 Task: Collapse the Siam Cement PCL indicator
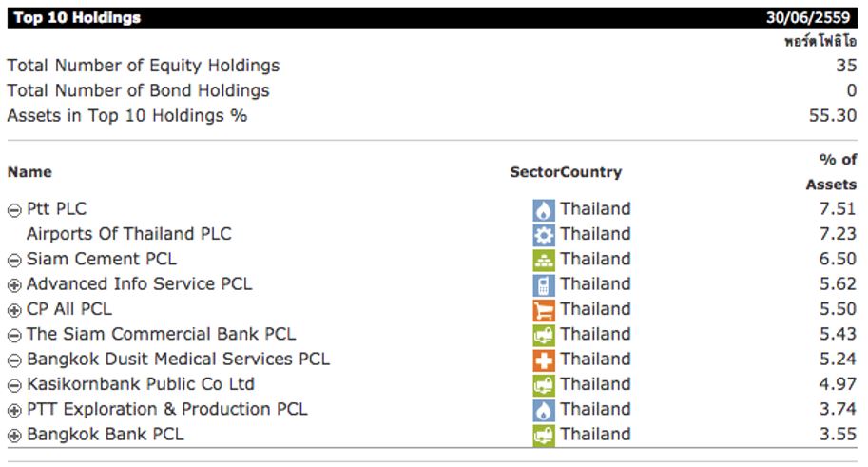click(x=14, y=261)
